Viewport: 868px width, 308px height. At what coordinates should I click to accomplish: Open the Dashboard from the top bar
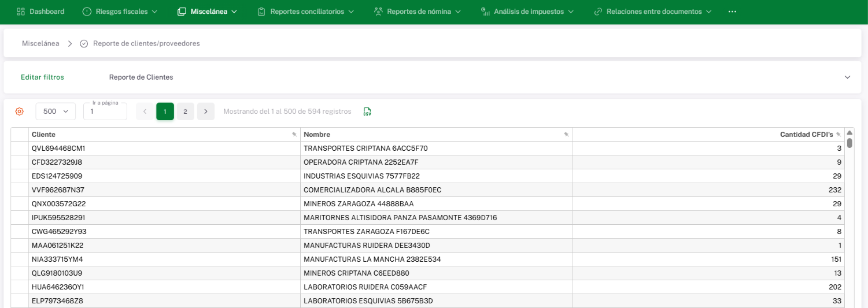click(x=40, y=12)
